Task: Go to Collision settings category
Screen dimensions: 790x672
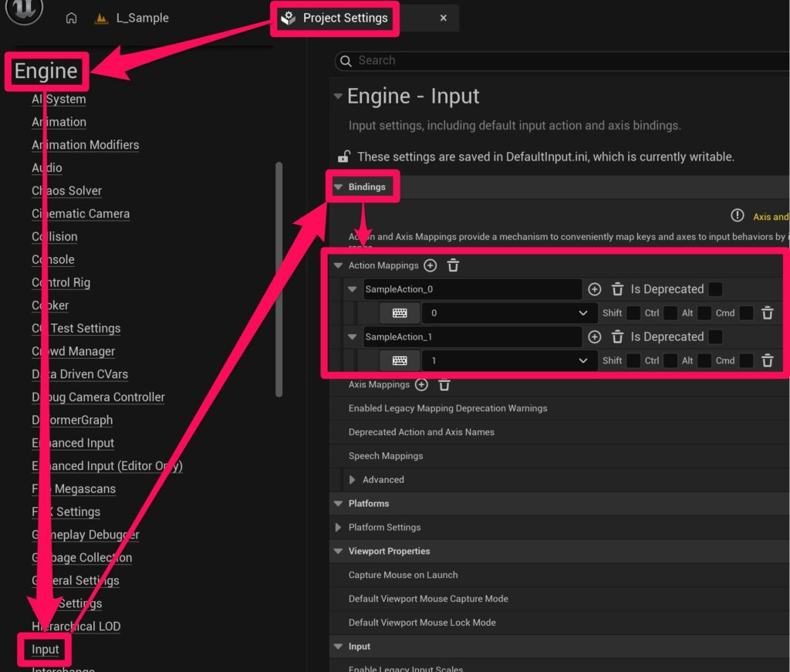Action: [x=55, y=237]
